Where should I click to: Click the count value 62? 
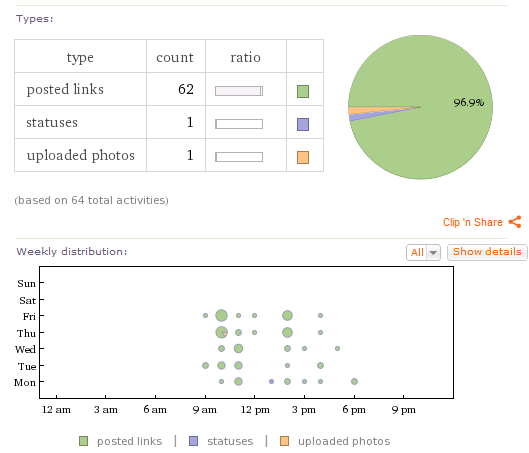point(186,89)
